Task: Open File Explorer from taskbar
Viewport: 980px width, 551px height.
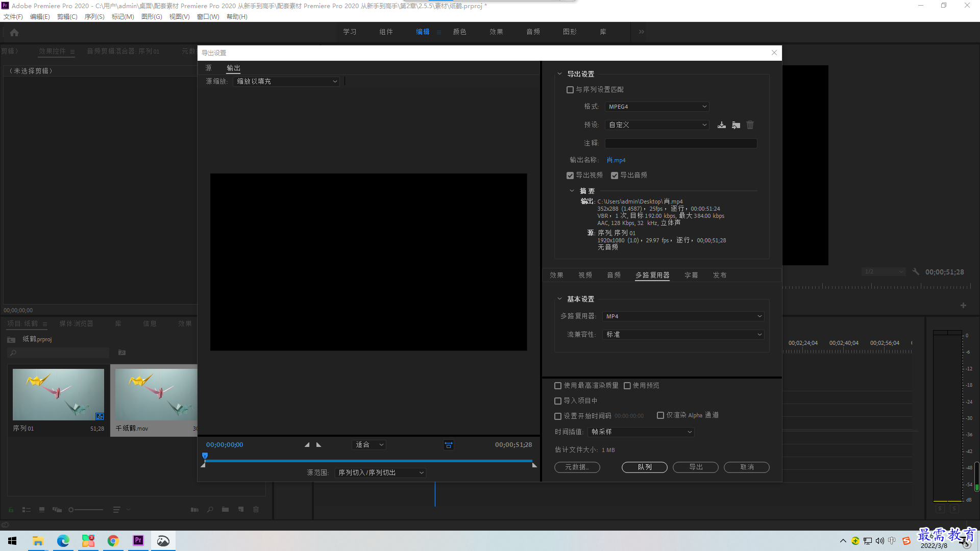Action: 38,541
